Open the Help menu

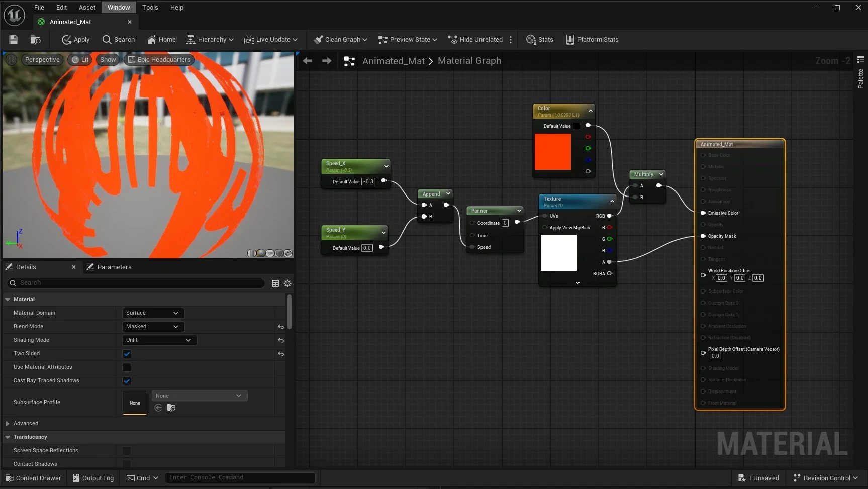click(176, 7)
